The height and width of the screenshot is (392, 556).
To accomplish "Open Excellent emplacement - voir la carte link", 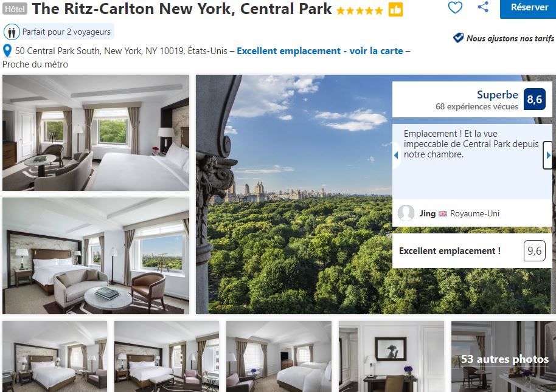I will pos(319,51).
